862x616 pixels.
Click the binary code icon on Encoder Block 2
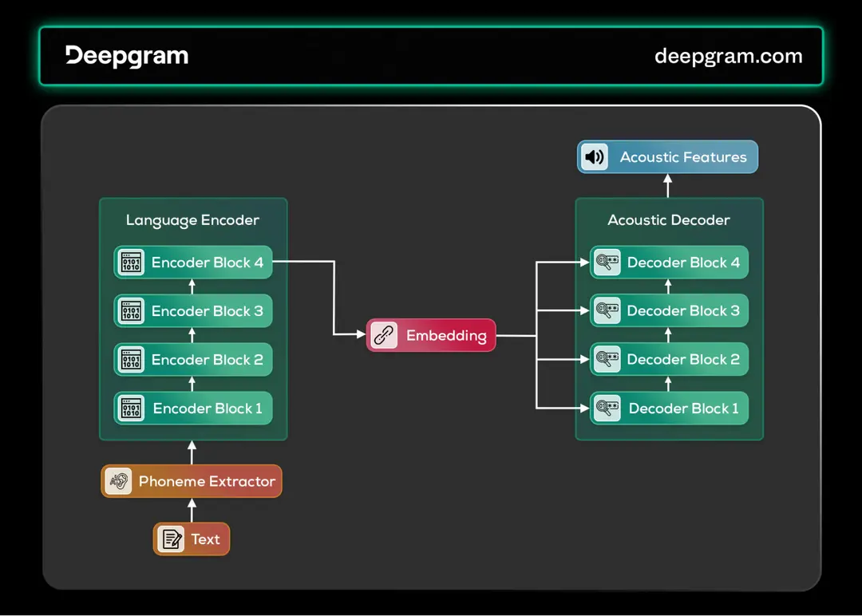click(131, 359)
